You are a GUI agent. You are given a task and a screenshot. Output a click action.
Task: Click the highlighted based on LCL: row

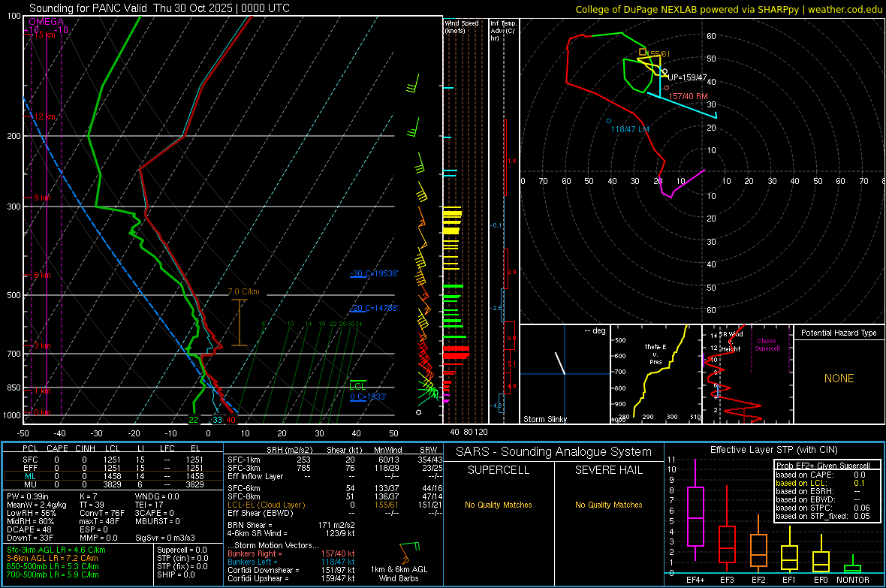[821, 483]
